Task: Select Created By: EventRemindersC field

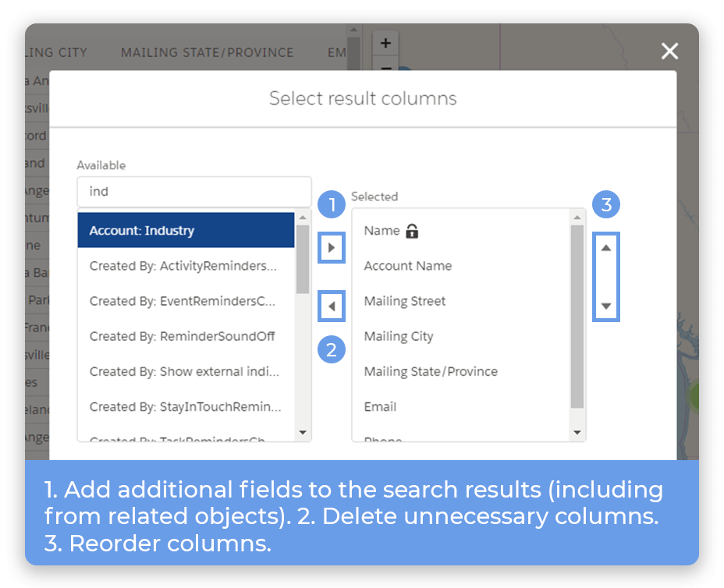Action: coord(186,301)
